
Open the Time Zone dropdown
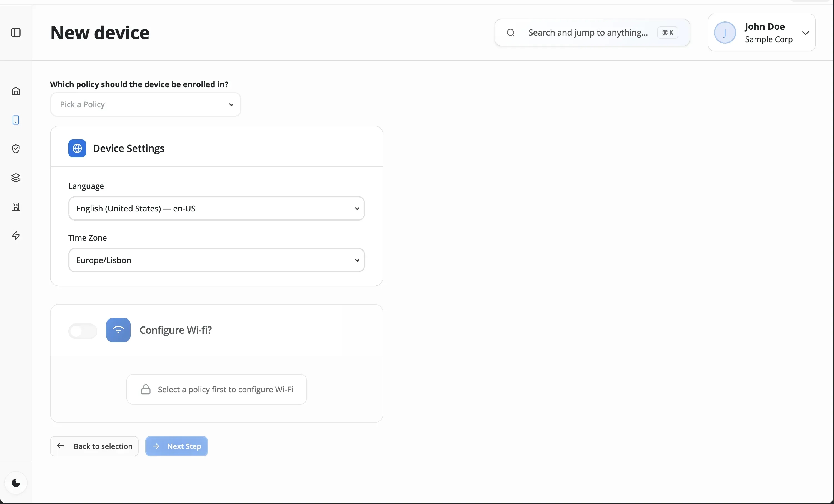tap(216, 260)
